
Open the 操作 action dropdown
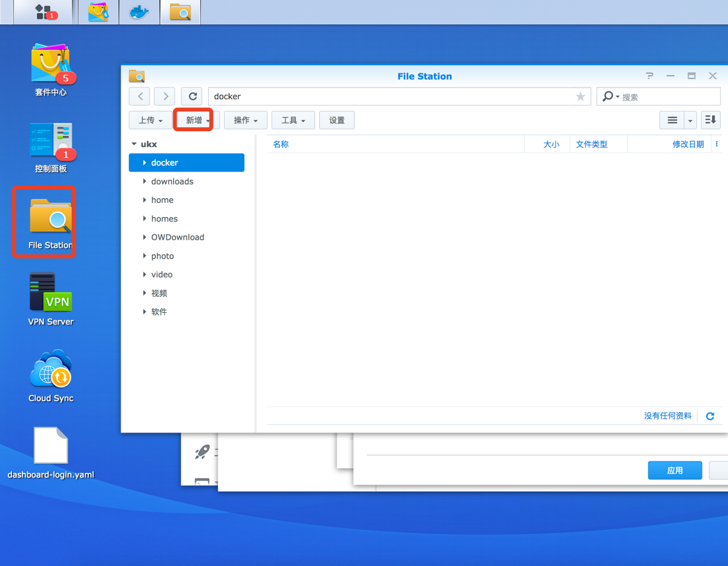click(245, 120)
